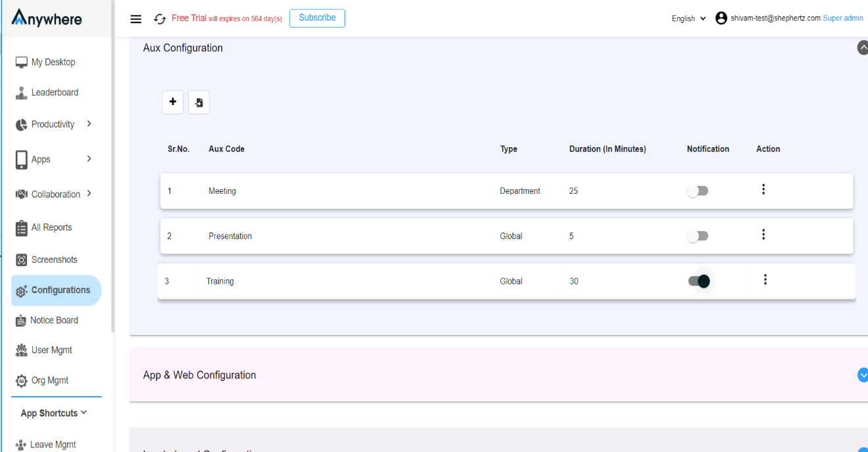Expand the App & Web Configuration section
Screen dimensions: 868x452
pos(863,374)
